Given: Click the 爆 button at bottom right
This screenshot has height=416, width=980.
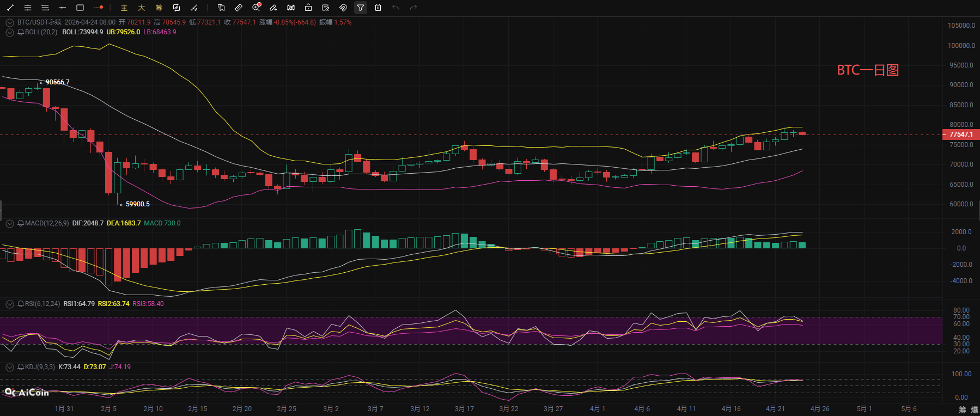Looking at the screenshot, I should pos(974,409).
